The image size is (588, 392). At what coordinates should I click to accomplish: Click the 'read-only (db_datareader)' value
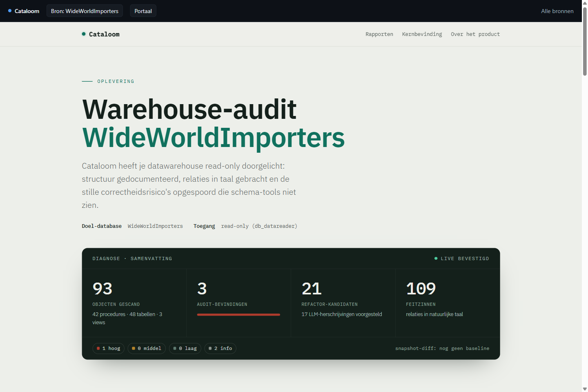[259, 226]
